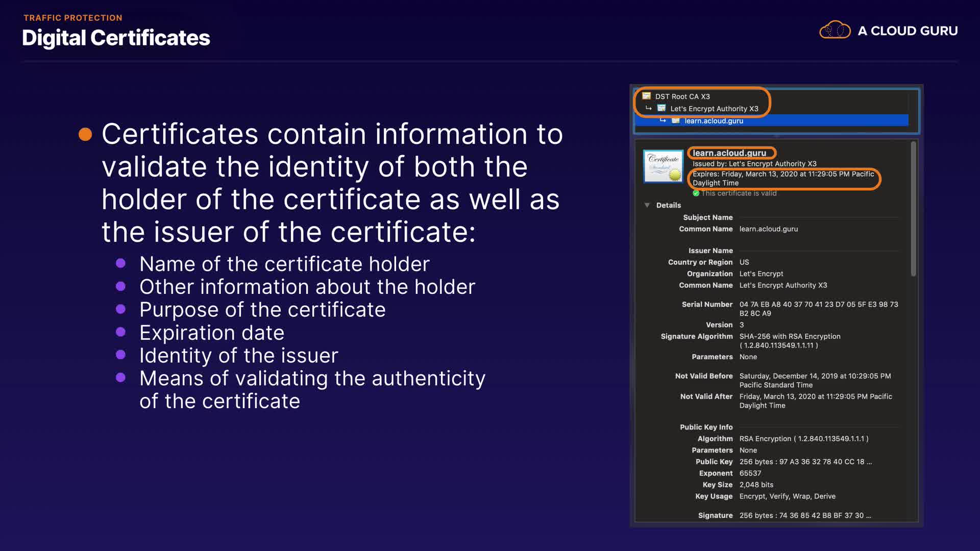The image size is (980, 551).
Task: Click the orange bullet point icon
Action: tap(85, 134)
